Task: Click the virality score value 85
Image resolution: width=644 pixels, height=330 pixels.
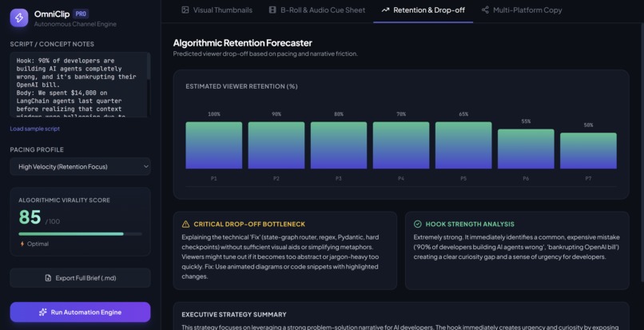Action: [30, 217]
